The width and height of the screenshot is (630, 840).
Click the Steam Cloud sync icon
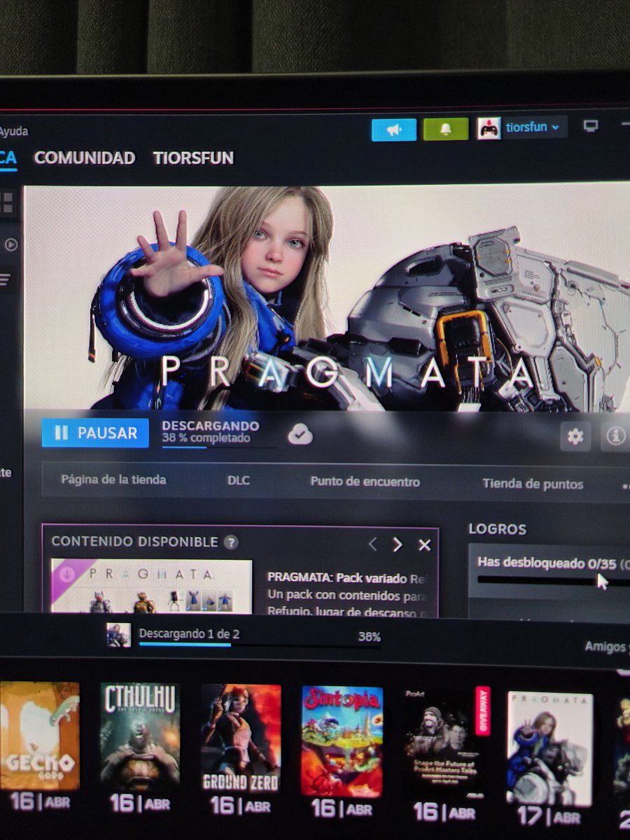pos(300,434)
